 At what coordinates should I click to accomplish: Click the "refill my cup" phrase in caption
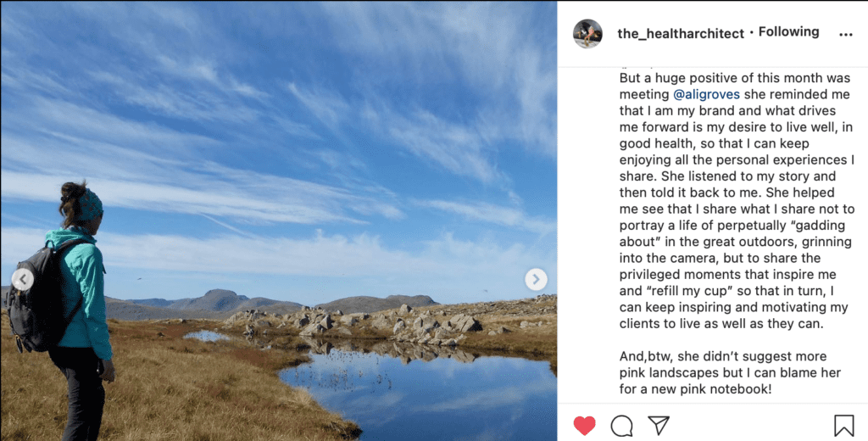[689, 291]
